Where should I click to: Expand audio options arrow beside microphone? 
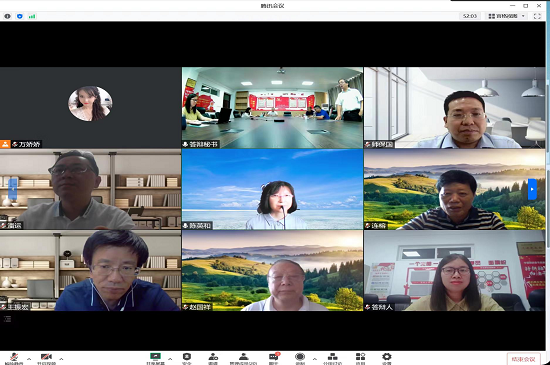pos(29,359)
